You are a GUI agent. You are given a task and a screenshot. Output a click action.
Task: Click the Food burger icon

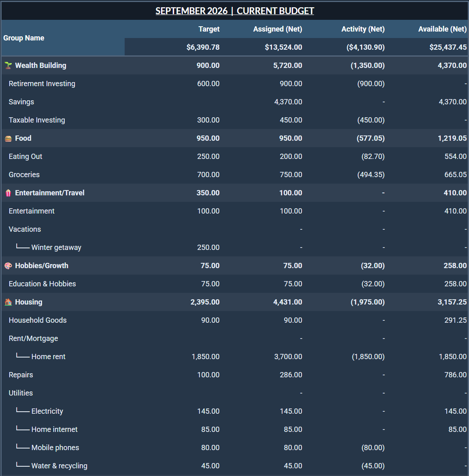pos(8,138)
